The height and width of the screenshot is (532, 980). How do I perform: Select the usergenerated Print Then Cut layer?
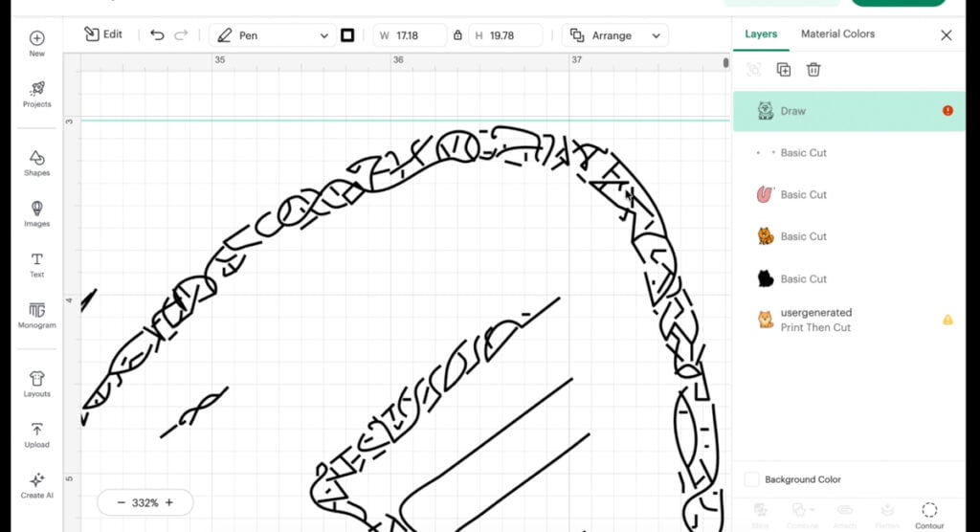coord(849,321)
